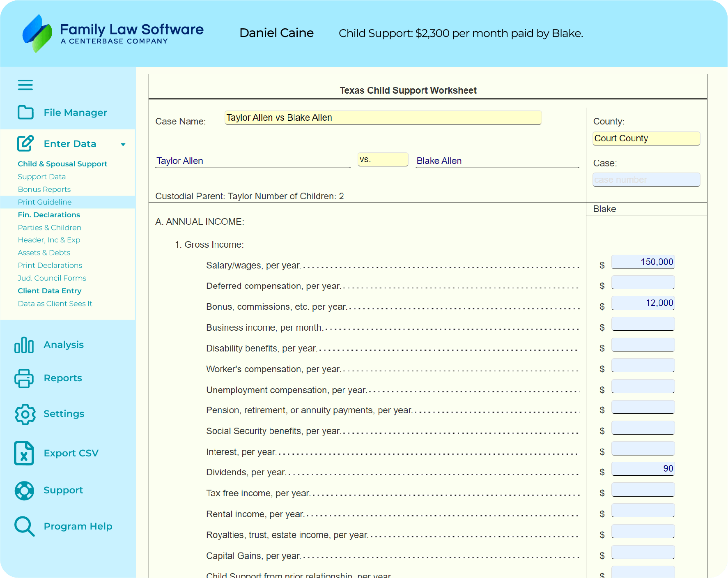
Task: Click the Case Name input field
Action: 383,118
